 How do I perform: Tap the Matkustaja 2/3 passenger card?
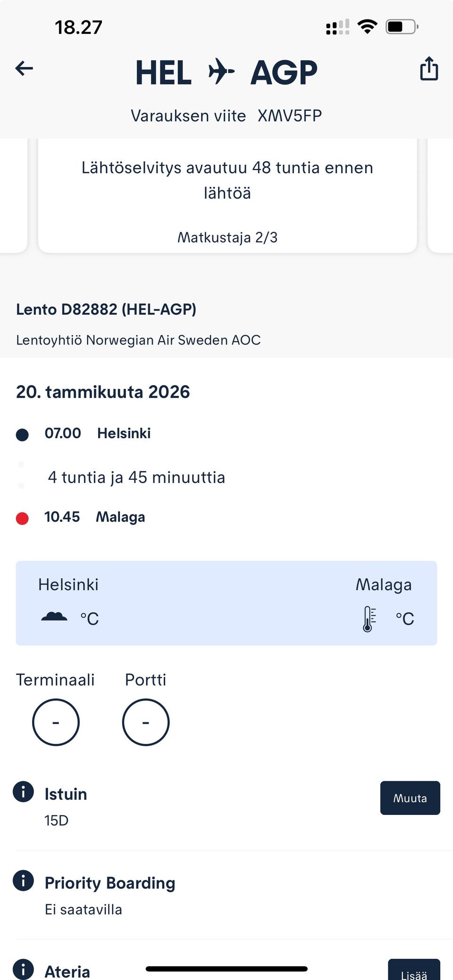(227, 198)
